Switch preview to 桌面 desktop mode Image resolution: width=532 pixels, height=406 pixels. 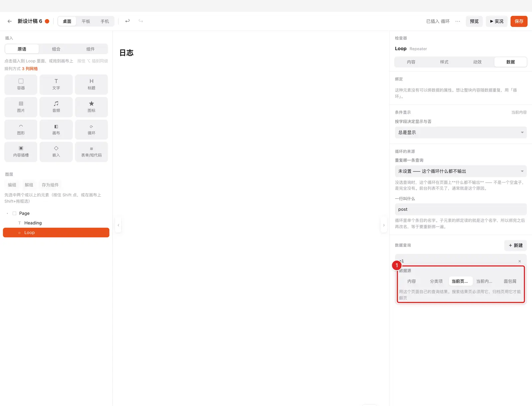[x=67, y=21]
